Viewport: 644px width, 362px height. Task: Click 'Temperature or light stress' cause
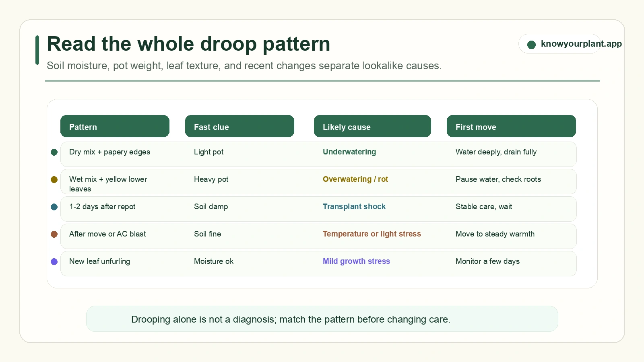pyautogui.click(x=372, y=234)
